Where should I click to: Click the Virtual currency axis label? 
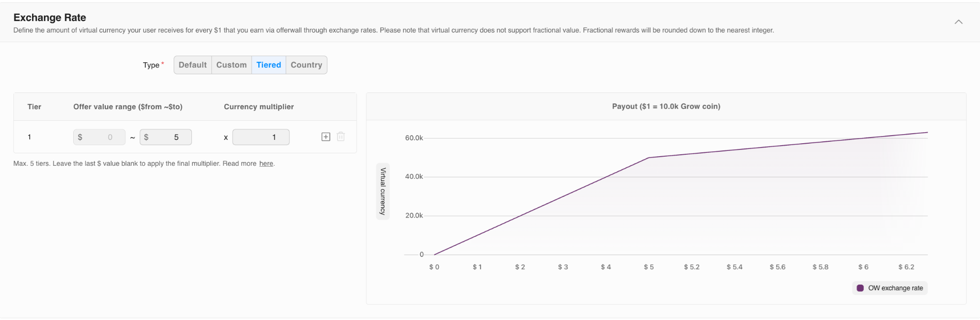point(383,191)
